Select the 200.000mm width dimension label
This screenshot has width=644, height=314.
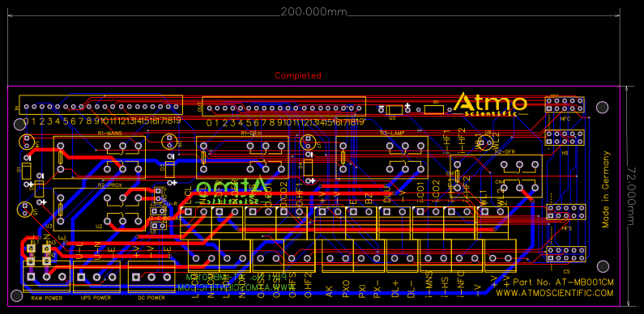313,12
